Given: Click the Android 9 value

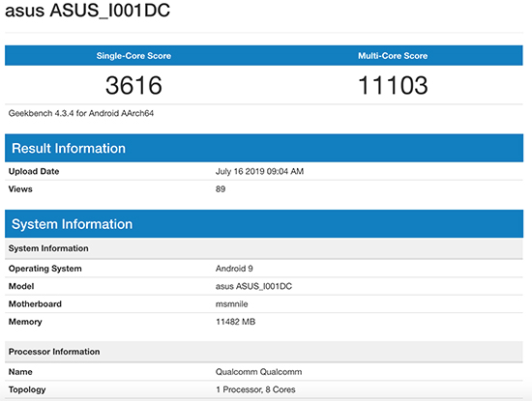Looking at the screenshot, I should pyautogui.click(x=234, y=269).
